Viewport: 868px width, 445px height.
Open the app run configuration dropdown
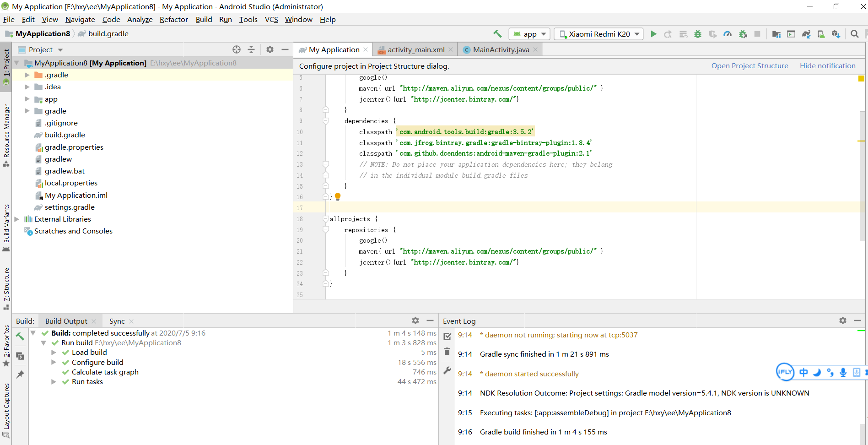pyautogui.click(x=529, y=34)
